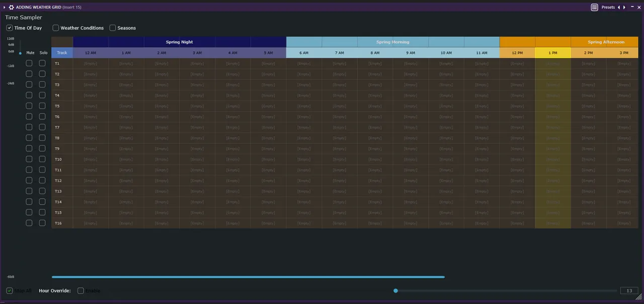Click the gear icon in the plugin title bar
Viewport: 644px width, 304px height.
pyautogui.click(x=11, y=7)
